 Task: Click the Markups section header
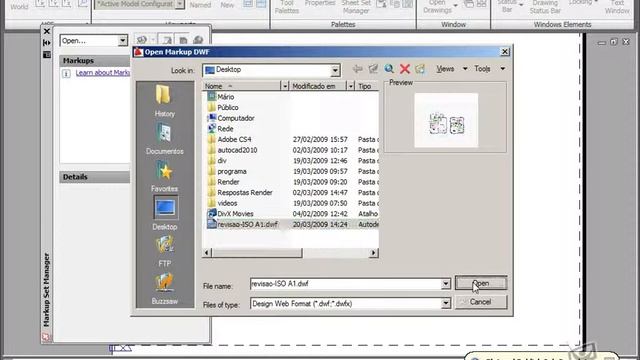click(x=95, y=60)
